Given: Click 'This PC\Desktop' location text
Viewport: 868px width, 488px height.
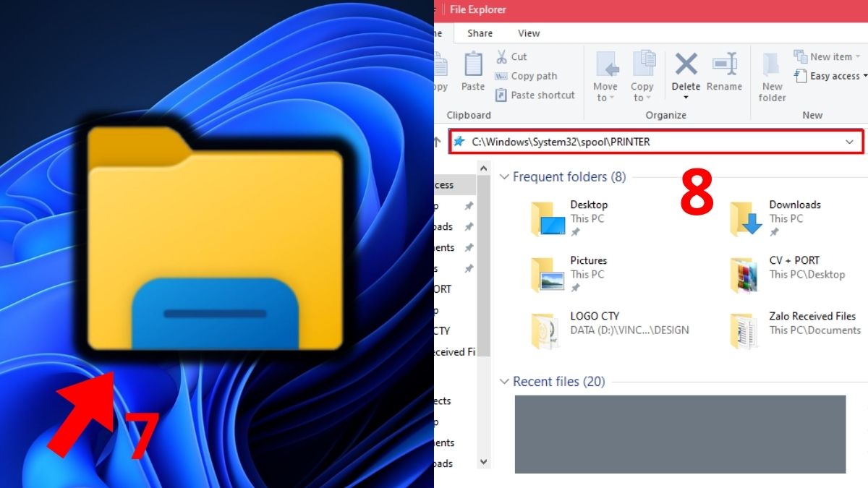Looking at the screenshot, I should pyautogui.click(x=807, y=274).
